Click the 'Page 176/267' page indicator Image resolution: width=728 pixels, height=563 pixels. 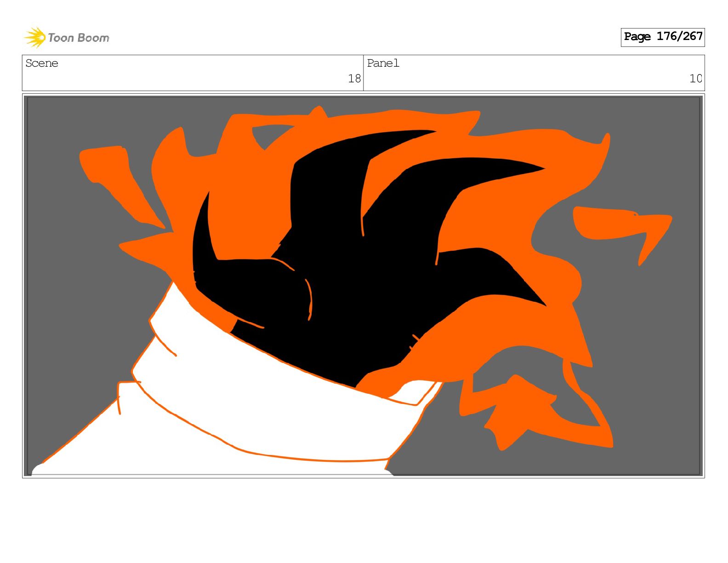663,37
